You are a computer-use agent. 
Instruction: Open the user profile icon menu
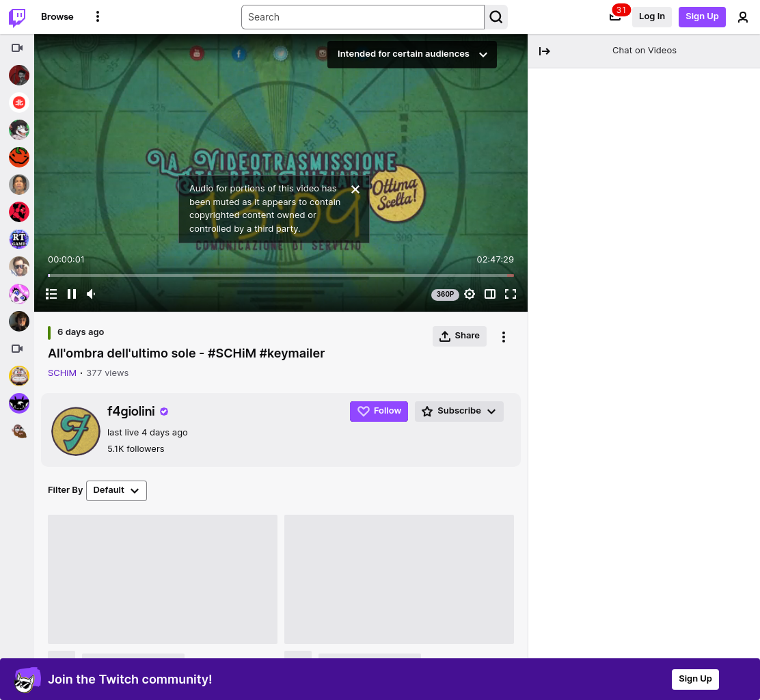tap(742, 17)
